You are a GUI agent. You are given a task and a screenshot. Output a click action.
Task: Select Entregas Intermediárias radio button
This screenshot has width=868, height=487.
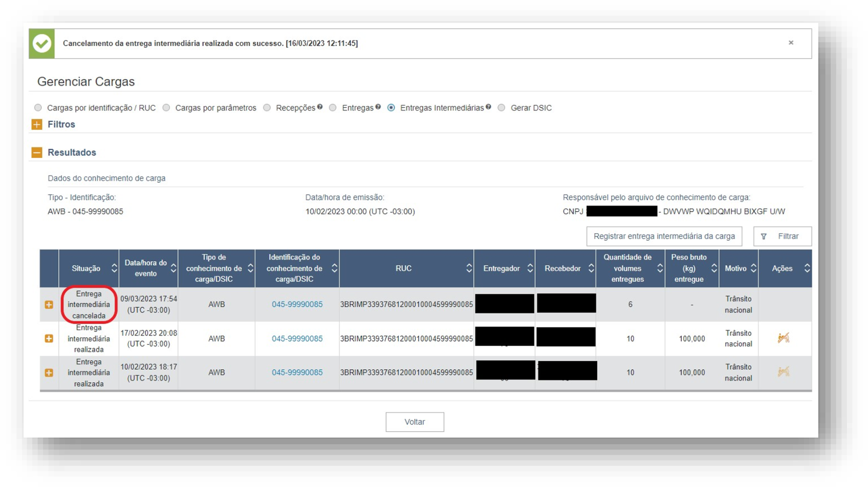[391, 108]
